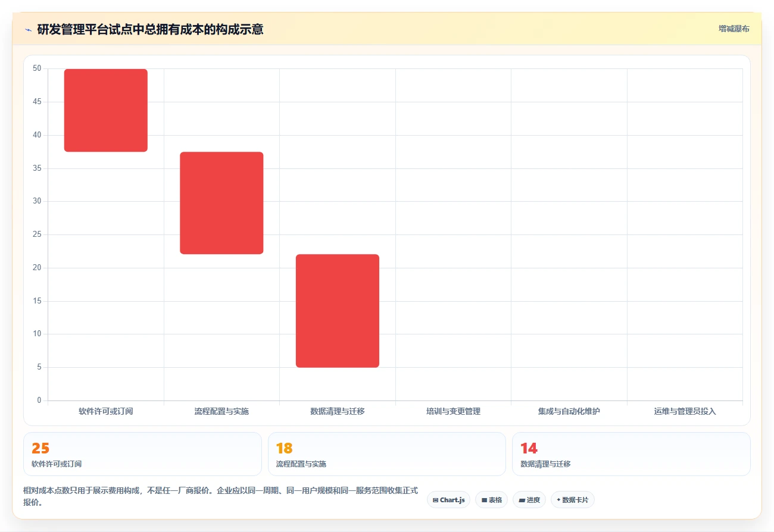Click the y-axis value 15

[x=37, y=301]
